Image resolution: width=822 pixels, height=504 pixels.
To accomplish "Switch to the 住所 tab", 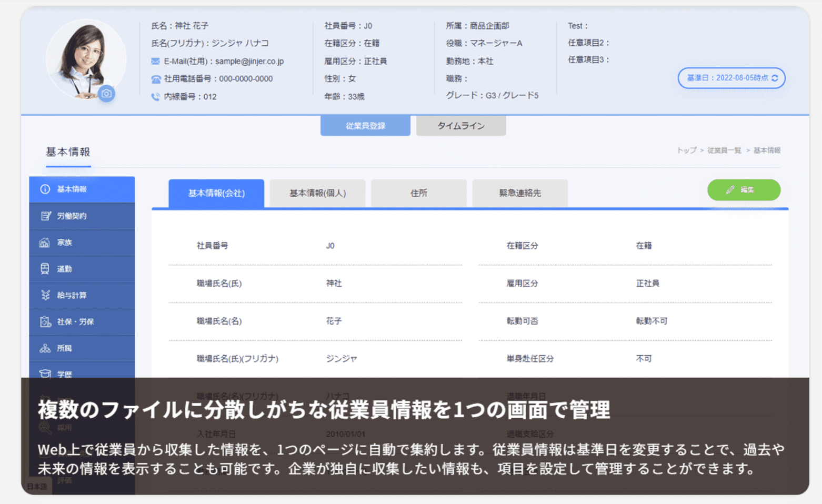I will tap(418, 193).
